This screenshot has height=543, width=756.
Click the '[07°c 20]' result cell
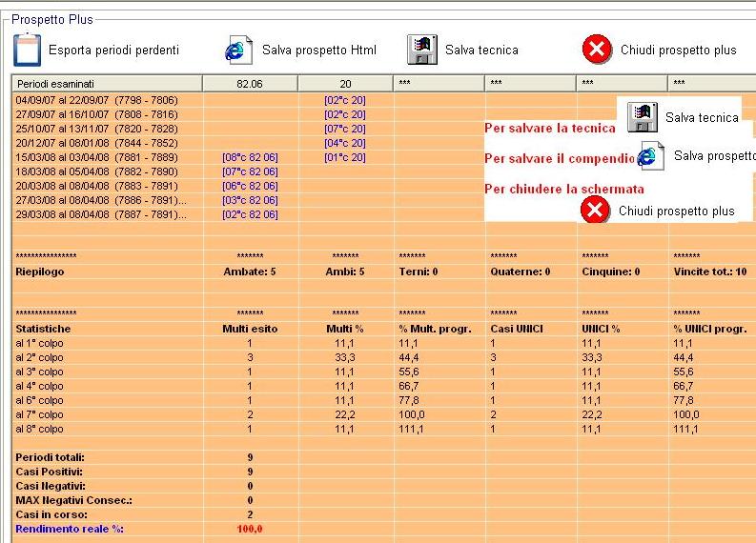[345, 129]
